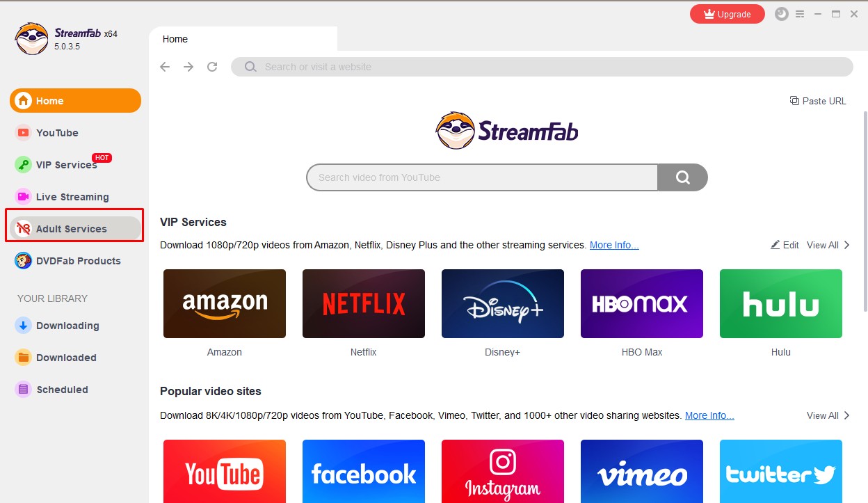This screenshot has width=868, height=503.
Task: Click the vertical scrollbar on the right
Action: pos(865,209)
